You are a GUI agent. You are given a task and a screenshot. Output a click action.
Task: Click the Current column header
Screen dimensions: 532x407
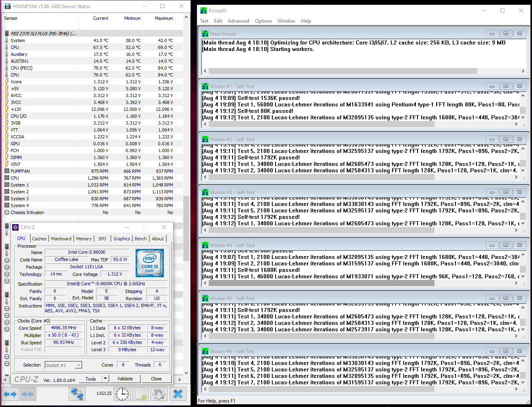pos(95,18)
